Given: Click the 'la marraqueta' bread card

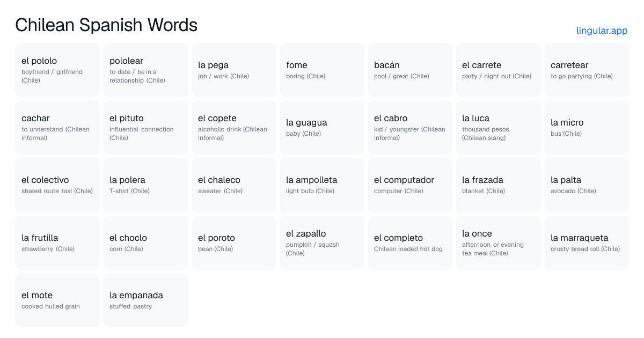Looking at the screenshot, I should pos(587,243).
